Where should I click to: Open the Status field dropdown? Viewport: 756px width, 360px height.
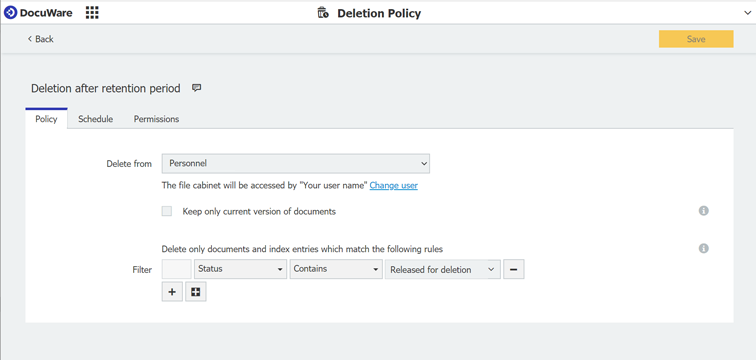click(x=241, y=269)
